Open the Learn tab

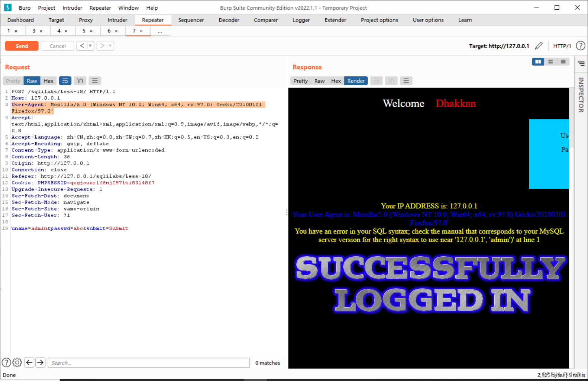[x=465, y=20]
